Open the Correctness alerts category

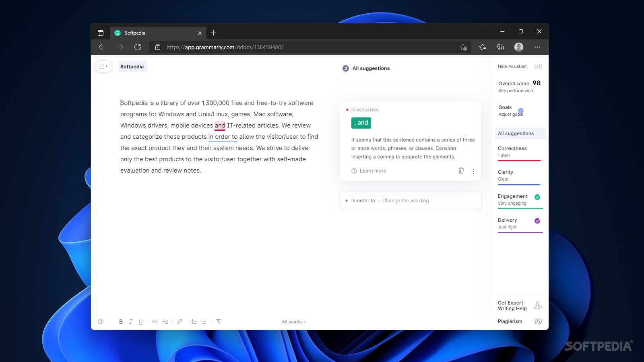(520, 152)
